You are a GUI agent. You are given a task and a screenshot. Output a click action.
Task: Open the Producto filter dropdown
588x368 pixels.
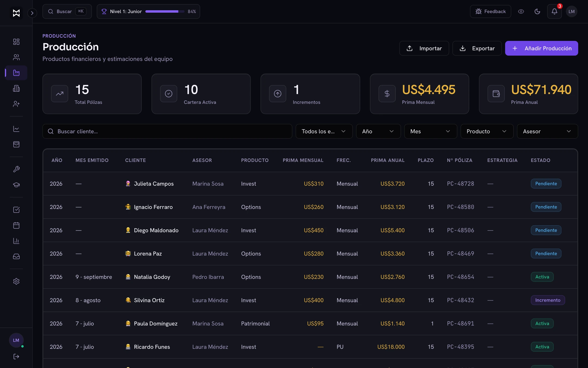click(487, 131)
